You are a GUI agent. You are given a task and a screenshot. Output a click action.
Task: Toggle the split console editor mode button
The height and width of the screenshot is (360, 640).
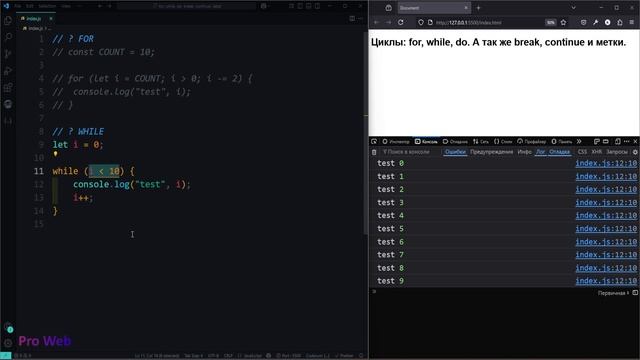click(635, 293)
